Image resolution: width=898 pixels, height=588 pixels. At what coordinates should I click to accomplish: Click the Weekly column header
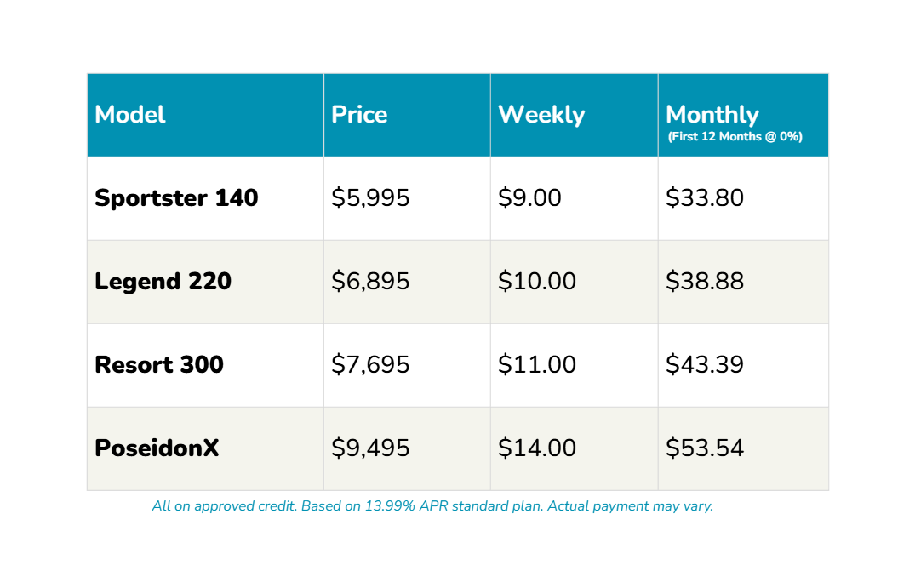pos(541,115)
